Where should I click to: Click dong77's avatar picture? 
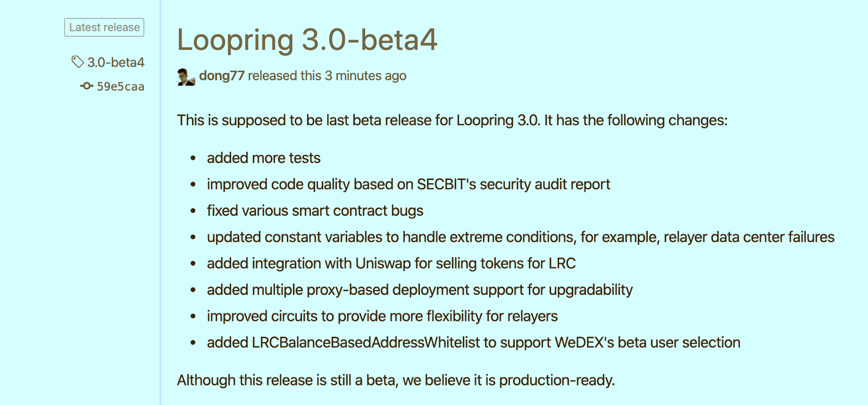pos(186,76)
